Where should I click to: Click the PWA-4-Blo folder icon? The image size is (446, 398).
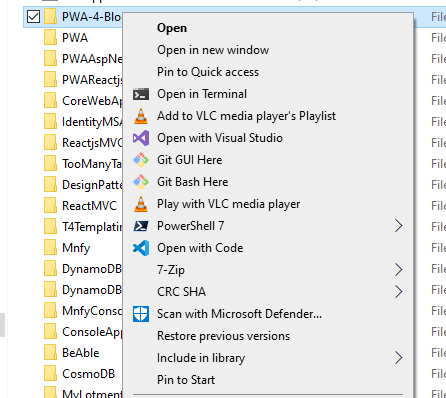pyautogui.click(x=50, y=17)
